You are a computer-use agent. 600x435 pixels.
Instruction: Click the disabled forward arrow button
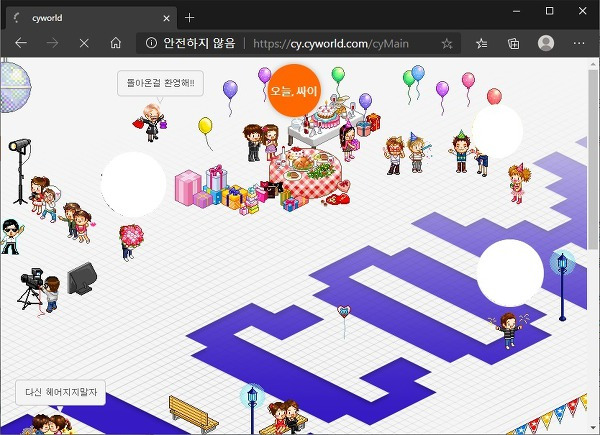[x=52, y=43]
